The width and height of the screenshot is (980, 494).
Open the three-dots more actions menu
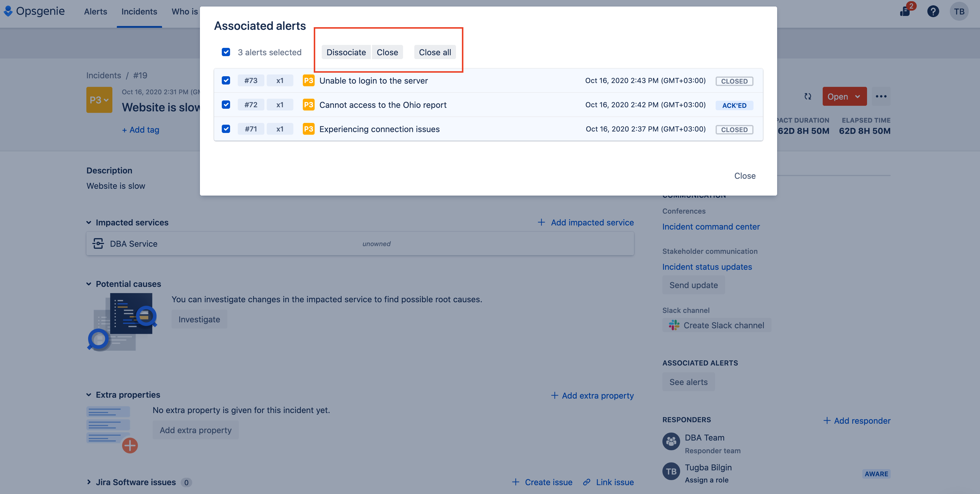point(881,97)
